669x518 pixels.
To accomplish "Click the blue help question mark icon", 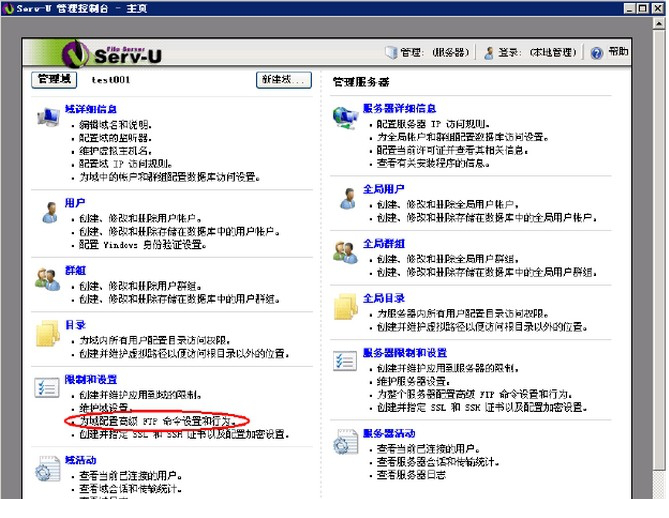I will tap(596, 53).
